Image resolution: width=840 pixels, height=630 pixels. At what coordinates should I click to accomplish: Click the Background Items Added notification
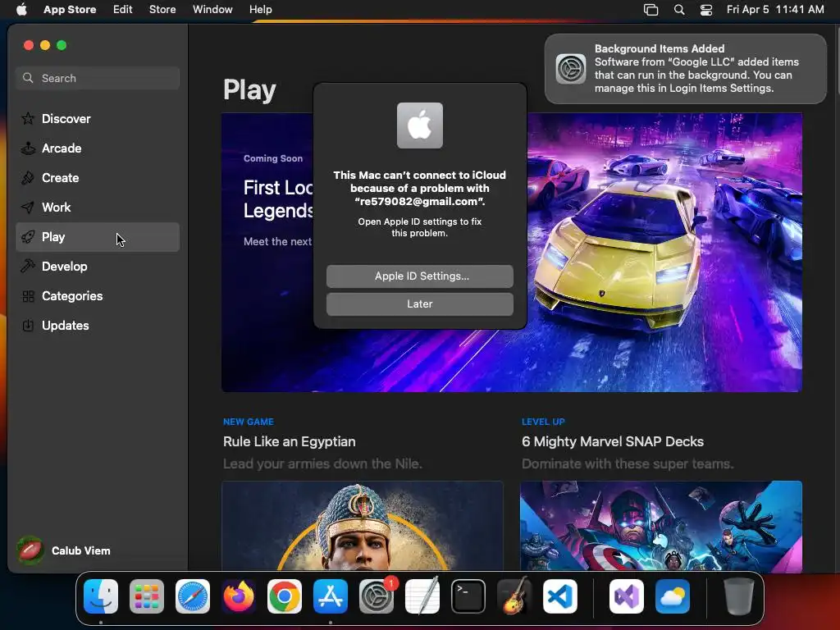tap(686, 69)
